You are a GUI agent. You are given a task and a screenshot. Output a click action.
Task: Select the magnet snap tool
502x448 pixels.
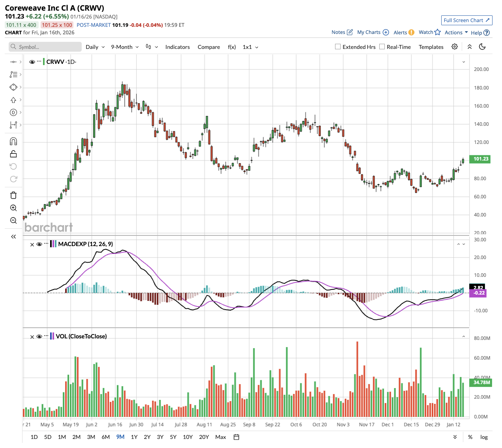[x=13, y=142]
